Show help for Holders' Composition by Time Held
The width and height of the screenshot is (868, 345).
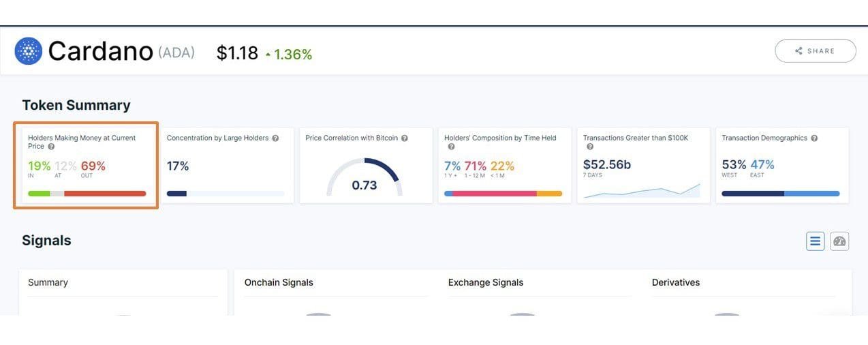(x=451, y=147)
